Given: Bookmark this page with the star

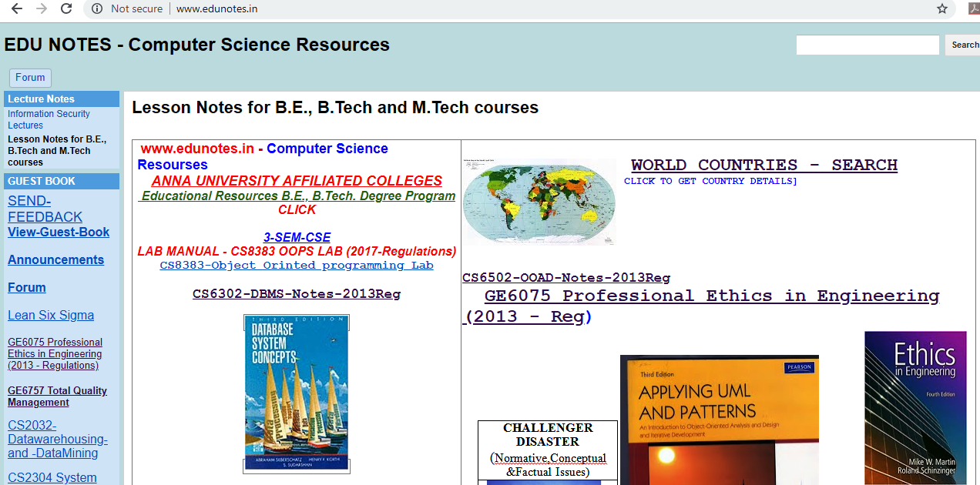Looking at the screenshot, I should [942, 8].
